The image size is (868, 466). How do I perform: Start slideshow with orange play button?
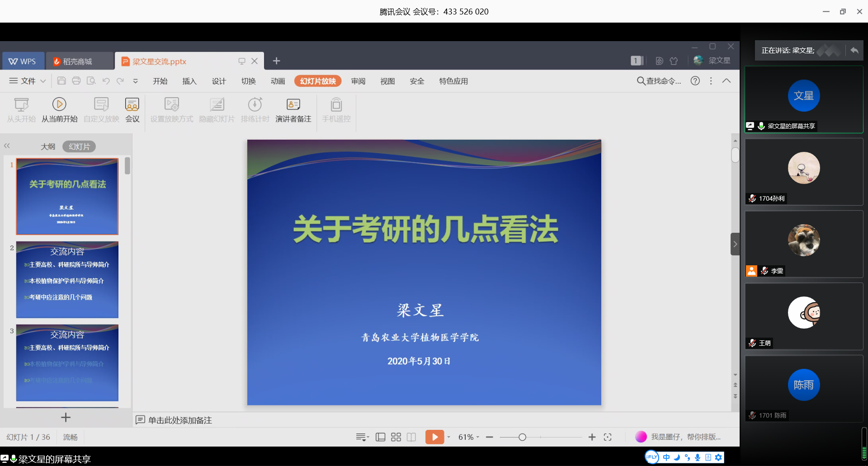click(x=434, y=437)
